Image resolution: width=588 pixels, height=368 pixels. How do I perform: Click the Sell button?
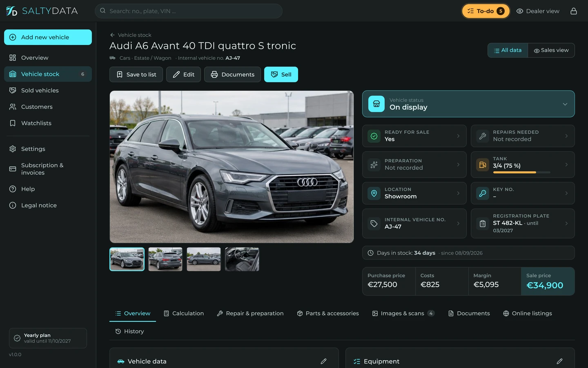coord(281,74)
